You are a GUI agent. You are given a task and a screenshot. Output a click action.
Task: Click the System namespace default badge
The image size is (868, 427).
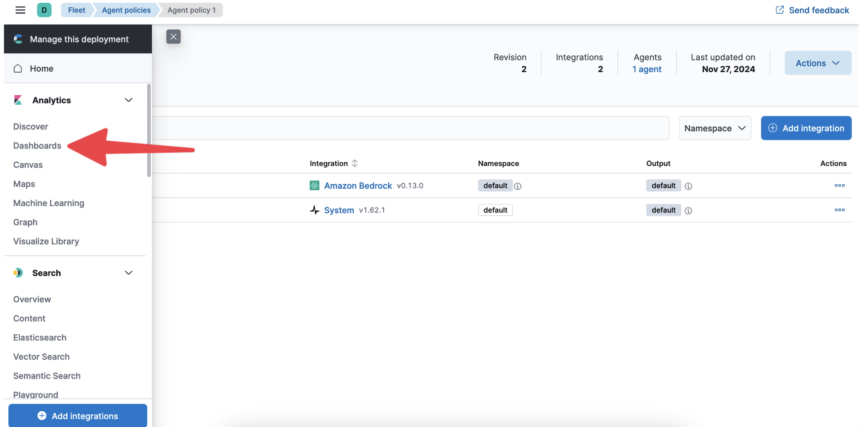495,210
